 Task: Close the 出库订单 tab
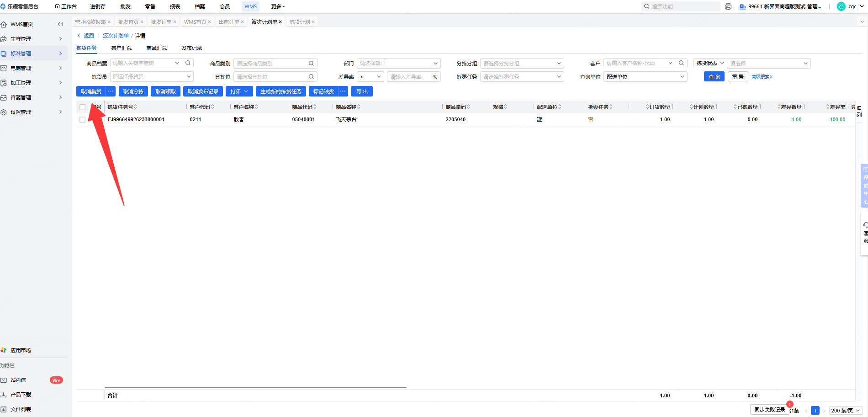(243, 22)
